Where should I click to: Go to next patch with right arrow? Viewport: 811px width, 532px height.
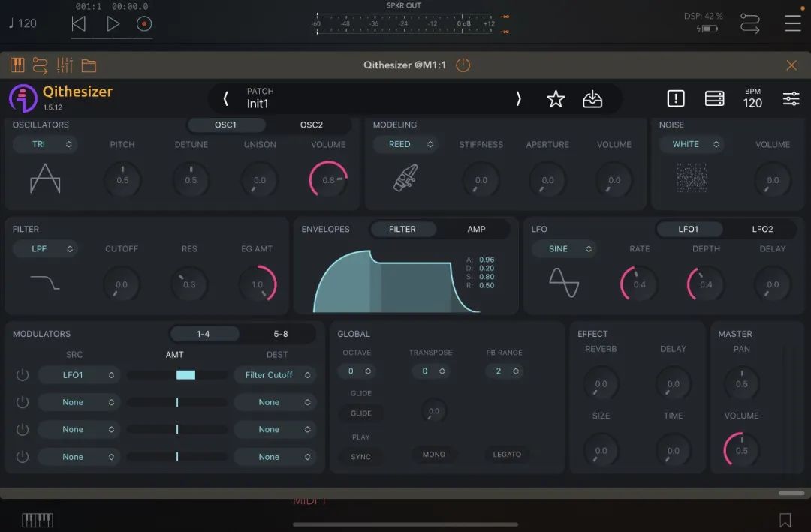coord(518,99)
